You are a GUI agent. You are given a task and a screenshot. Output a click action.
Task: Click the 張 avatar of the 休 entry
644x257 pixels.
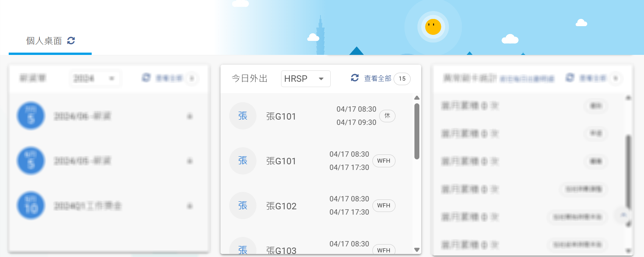[x=243, y=116]
